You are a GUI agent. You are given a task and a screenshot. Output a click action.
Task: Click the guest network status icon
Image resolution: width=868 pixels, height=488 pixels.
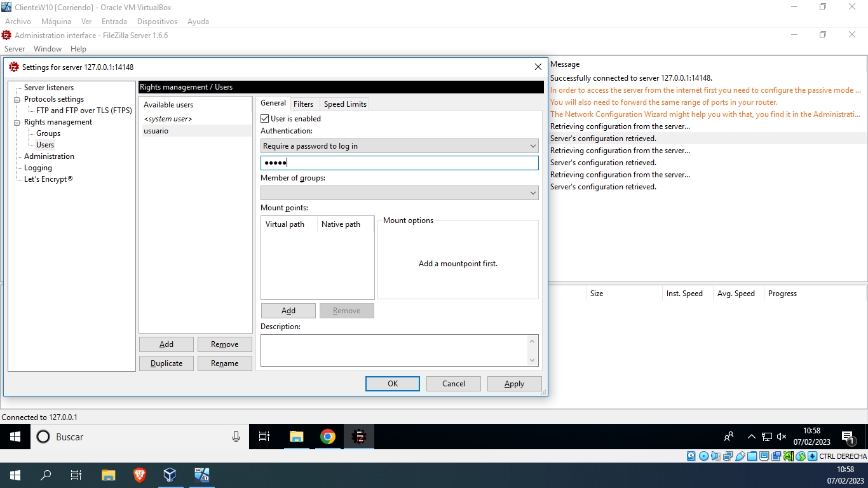[767, 437]
